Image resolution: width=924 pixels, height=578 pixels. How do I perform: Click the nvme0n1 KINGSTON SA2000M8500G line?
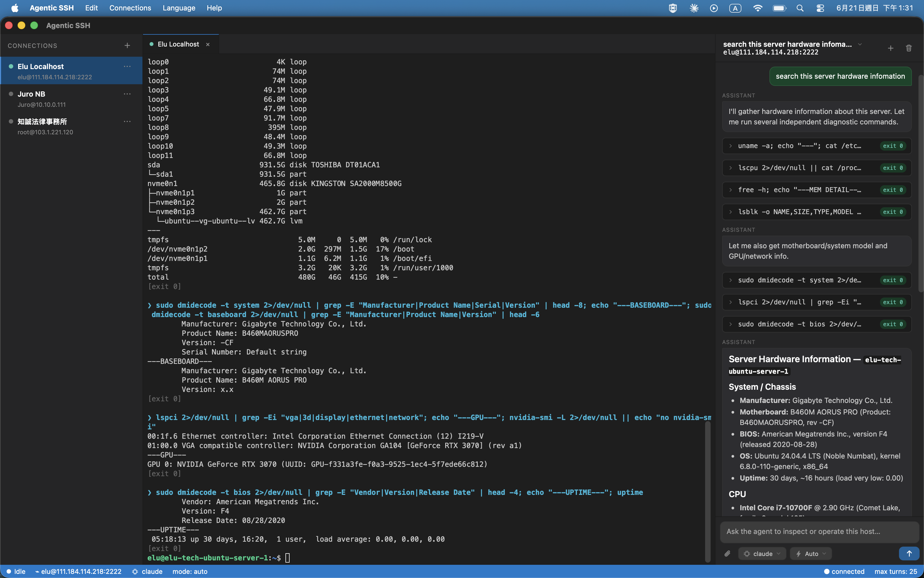[x=274, y=184]
